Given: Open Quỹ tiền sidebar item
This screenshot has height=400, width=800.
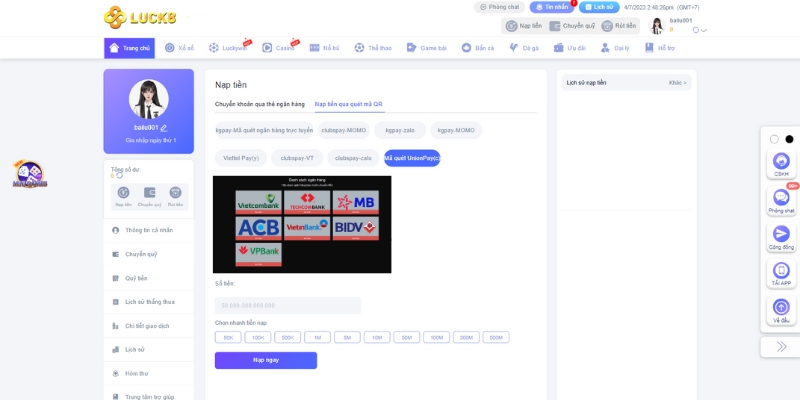Looking at the screenshot, I should coord(148,278).
